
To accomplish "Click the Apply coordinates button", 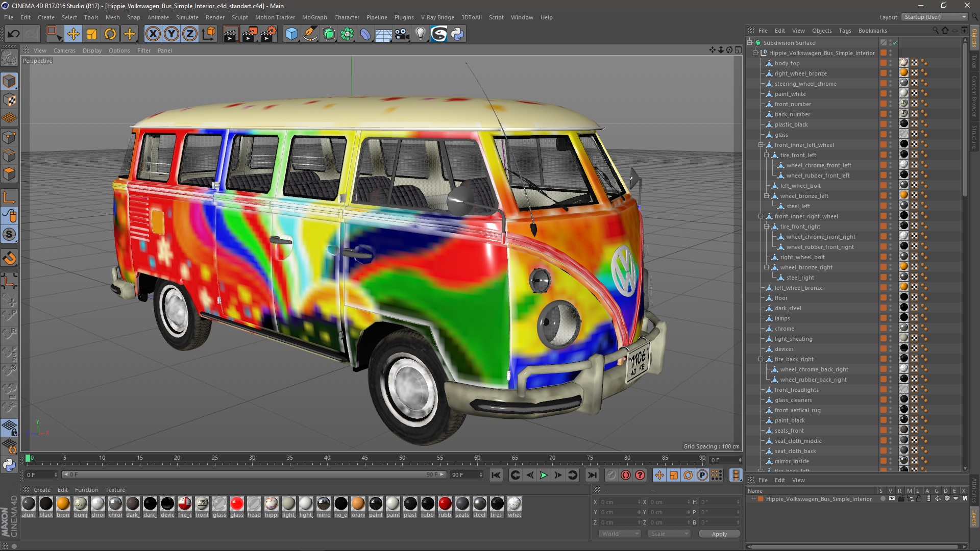I will 719,534.
